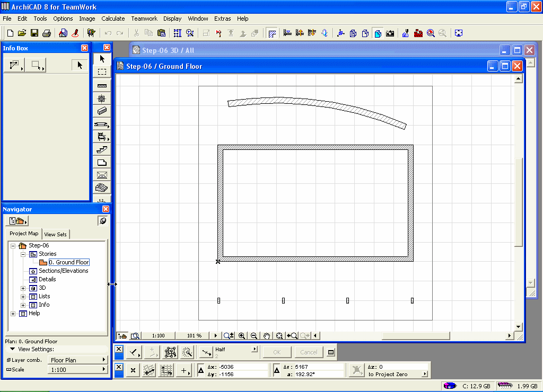Click the Sections/Elevations tree item
The width and height of the screenshot is (543, 392).
point(63,271)
